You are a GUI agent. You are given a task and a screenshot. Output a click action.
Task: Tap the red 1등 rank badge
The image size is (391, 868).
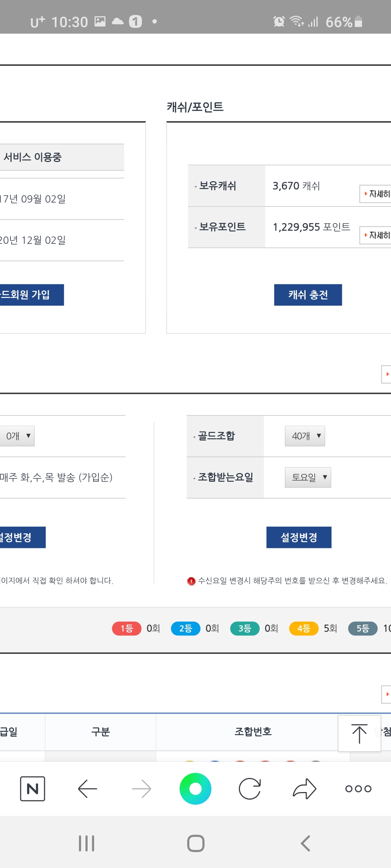[x=127, y=628]
